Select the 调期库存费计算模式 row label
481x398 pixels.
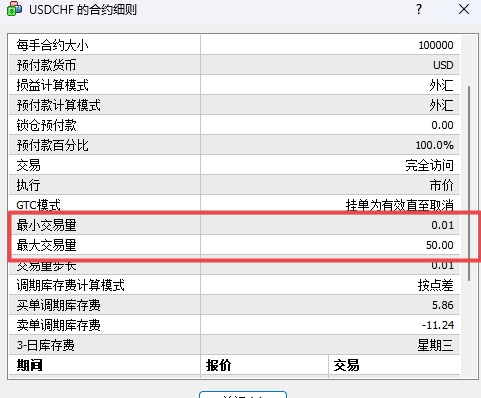click(70, 285)
